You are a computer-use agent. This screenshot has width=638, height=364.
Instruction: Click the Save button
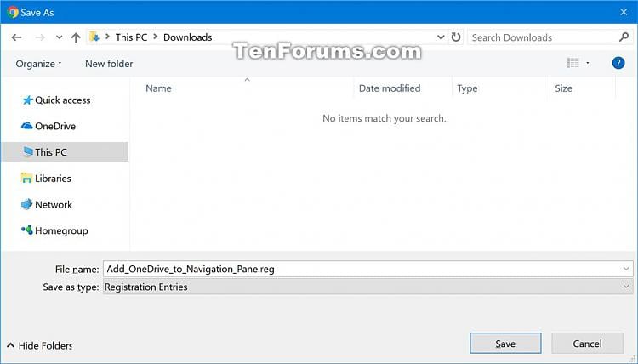[x=505, y=344]
